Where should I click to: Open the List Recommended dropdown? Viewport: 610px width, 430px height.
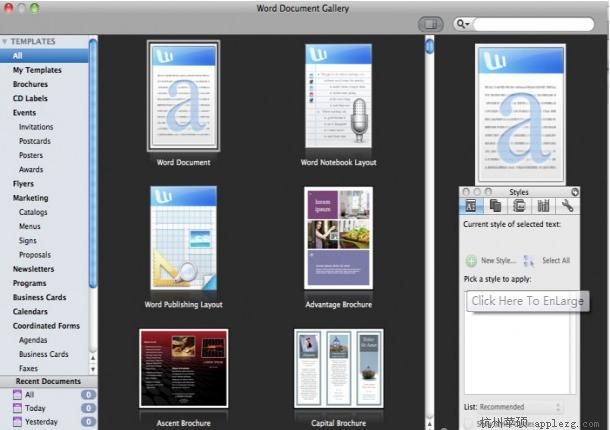521,407
